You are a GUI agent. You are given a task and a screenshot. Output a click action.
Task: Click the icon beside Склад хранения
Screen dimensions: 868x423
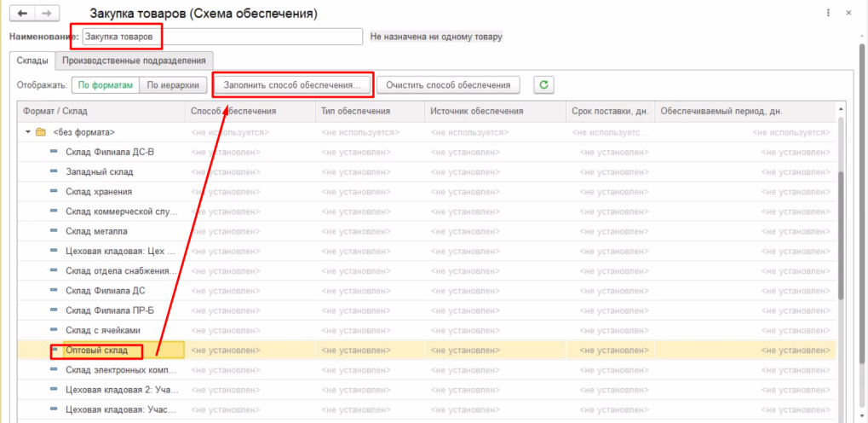(55, 192)
